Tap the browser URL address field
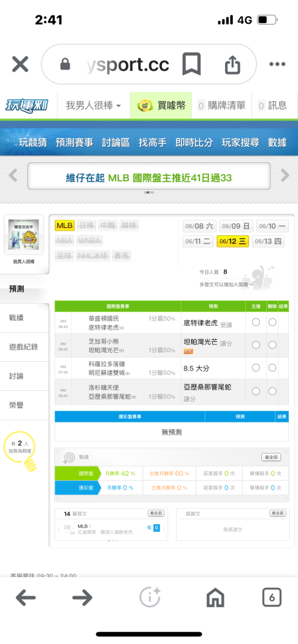 (128, 64)
